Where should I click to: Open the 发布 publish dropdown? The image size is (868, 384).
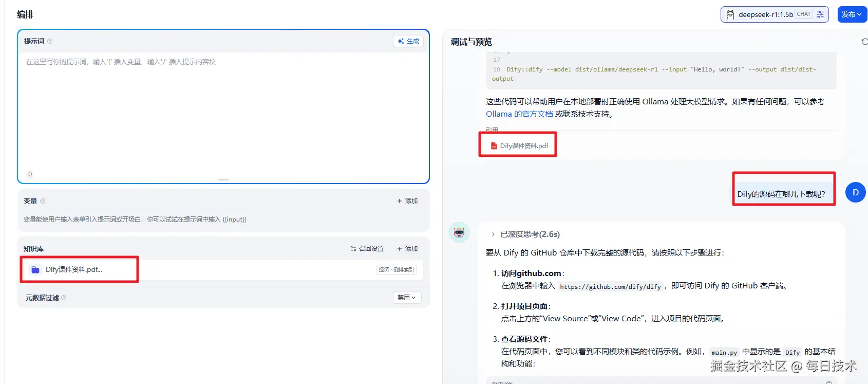pyautogui.click(x=852, y=14)
